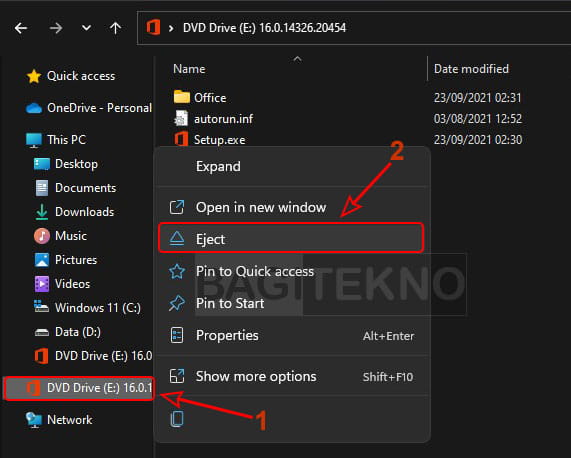Expand address bar breadcrumb chevron
Screen dimensions: 571x458
171,28
